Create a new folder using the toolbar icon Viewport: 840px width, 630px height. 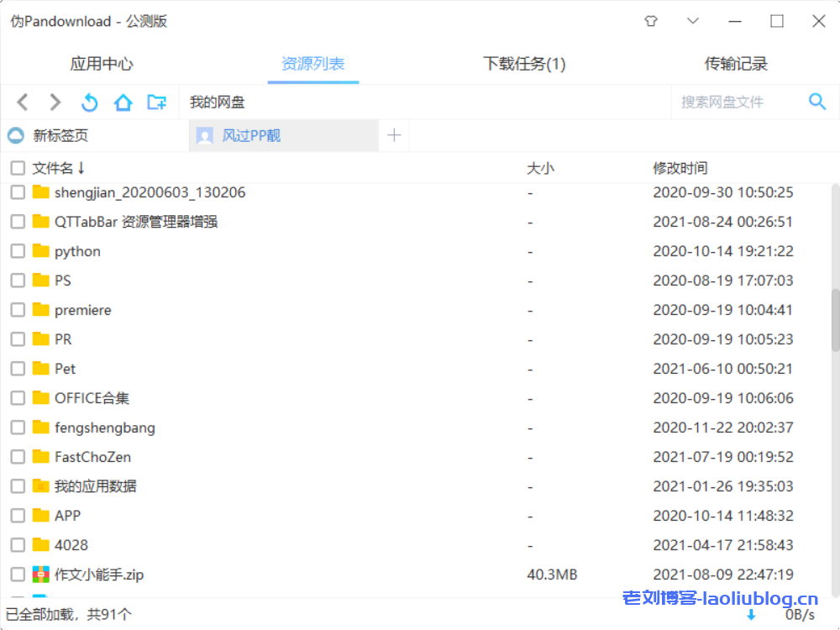pyautogui.click(x=156, y=102)
